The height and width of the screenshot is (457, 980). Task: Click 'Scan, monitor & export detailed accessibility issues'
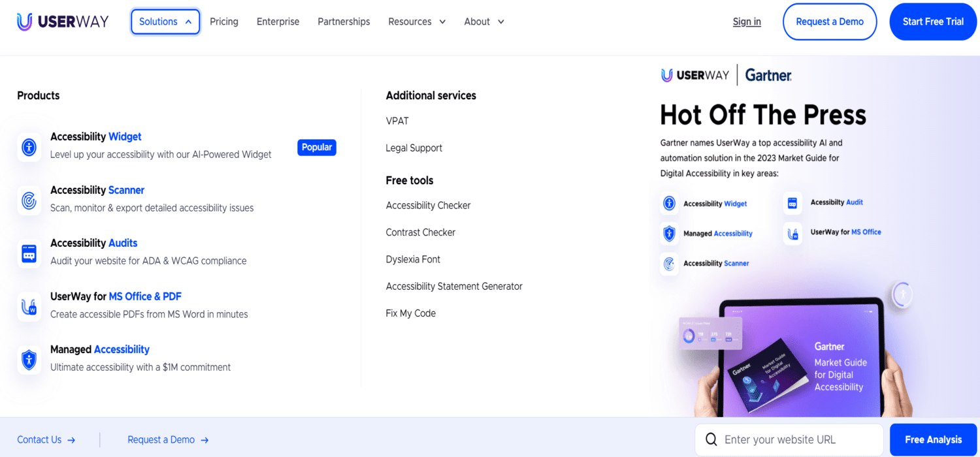[152, 208]
